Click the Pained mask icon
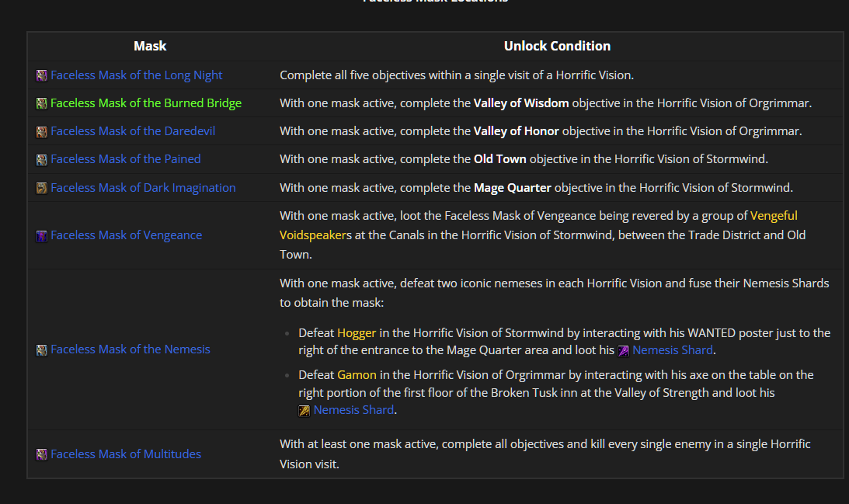 coord(42,160)
